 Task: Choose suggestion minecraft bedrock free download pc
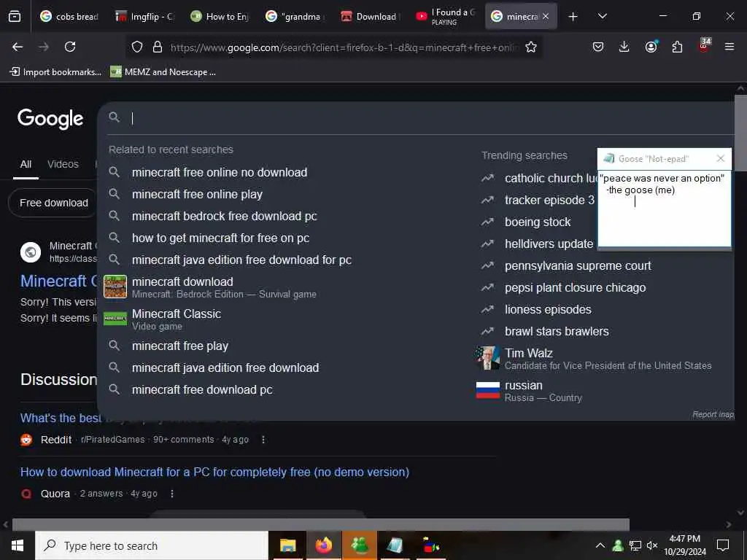224,216
